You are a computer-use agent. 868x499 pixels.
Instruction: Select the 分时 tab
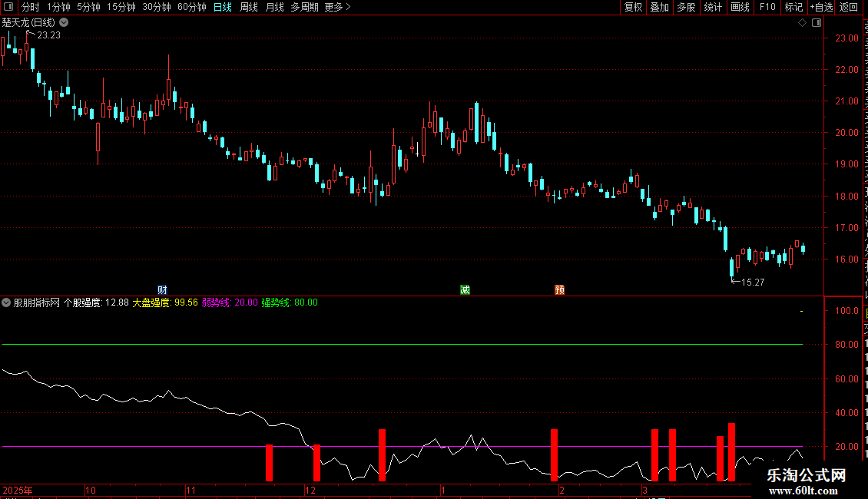(x=31, y=7)
